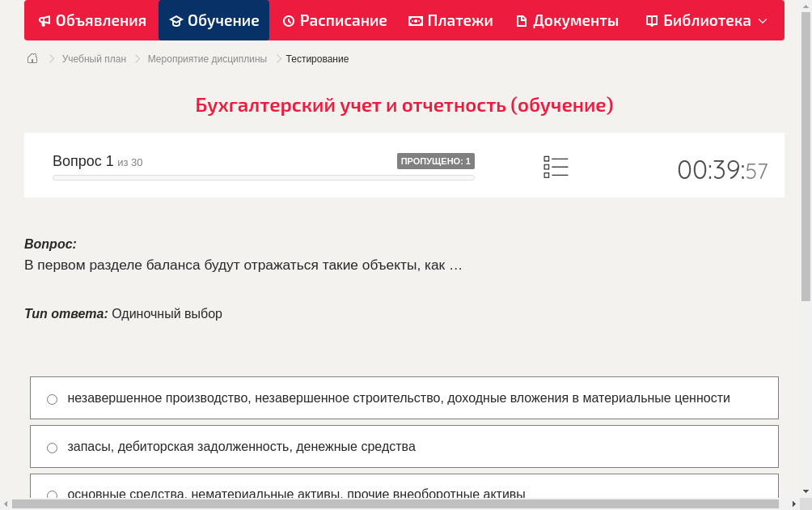
Task: Click the document icon next to Документы
Action: tap(522, 20)
